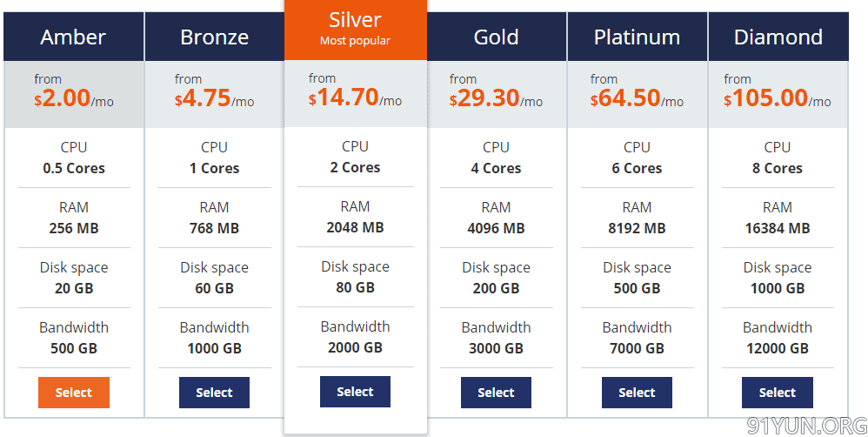The width and height of the screenshot is (868, 437).
Task: Click the Platinum plan header
Action: tap(638, 37)
